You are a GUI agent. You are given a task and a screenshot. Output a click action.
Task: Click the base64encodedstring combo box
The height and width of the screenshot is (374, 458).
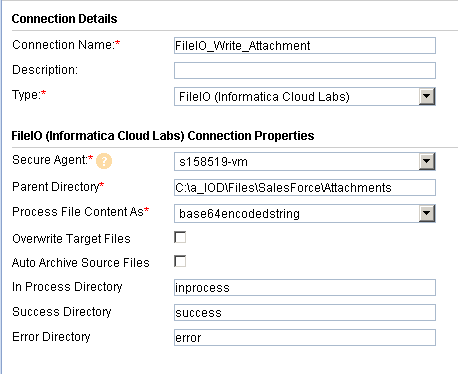point(305,214)
